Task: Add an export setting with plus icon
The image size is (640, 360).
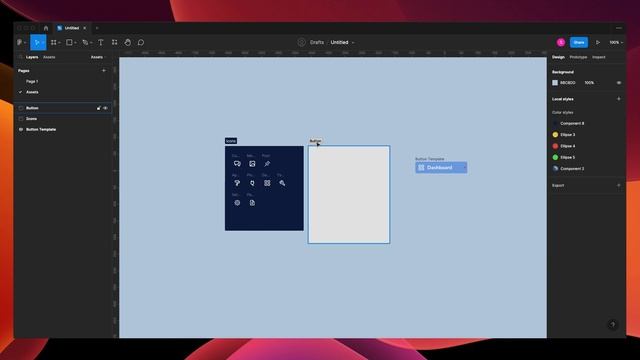Action: (619, 185)
